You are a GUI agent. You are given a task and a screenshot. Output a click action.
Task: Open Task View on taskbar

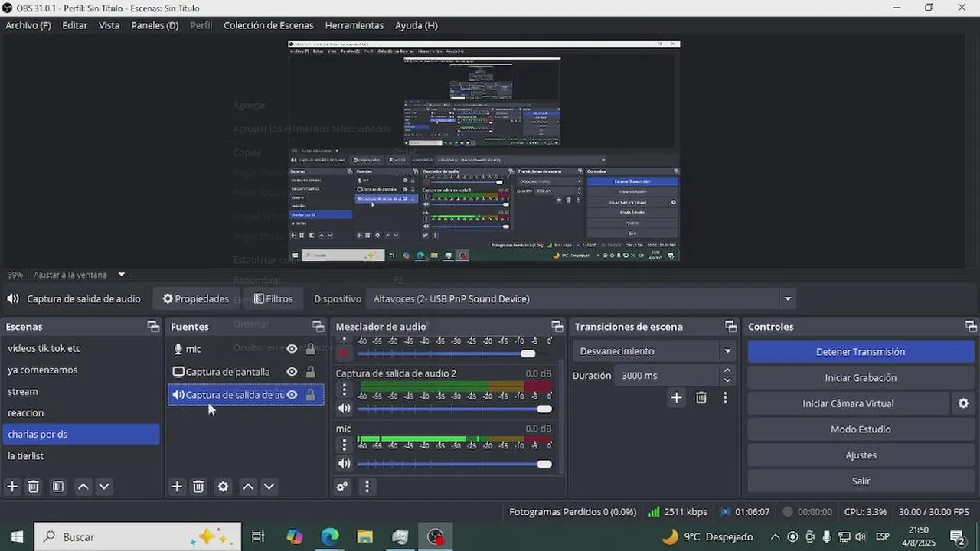[258, 537]
